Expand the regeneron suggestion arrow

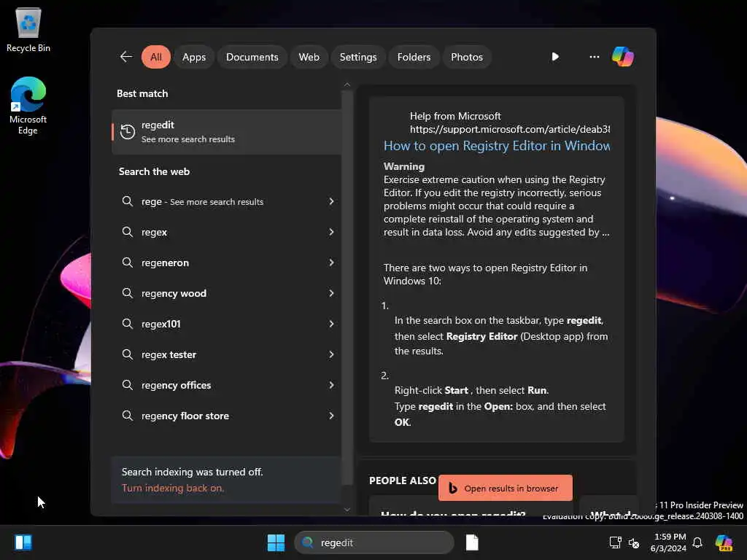[331, 262]
